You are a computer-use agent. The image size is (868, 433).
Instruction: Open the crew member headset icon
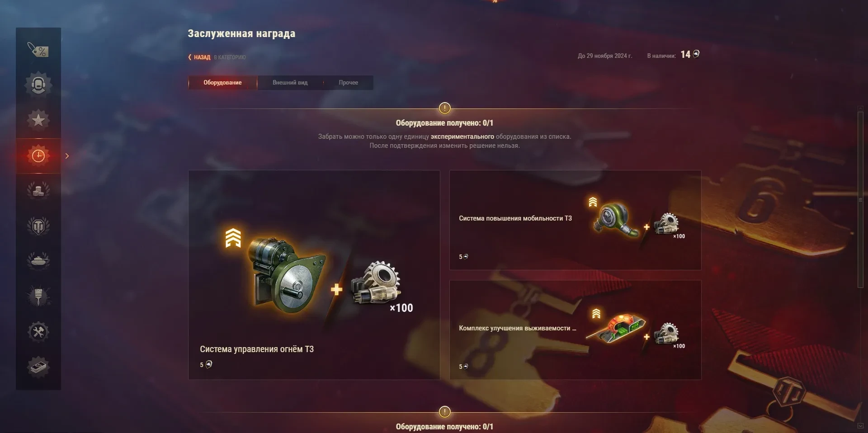[x=38, y=85]
